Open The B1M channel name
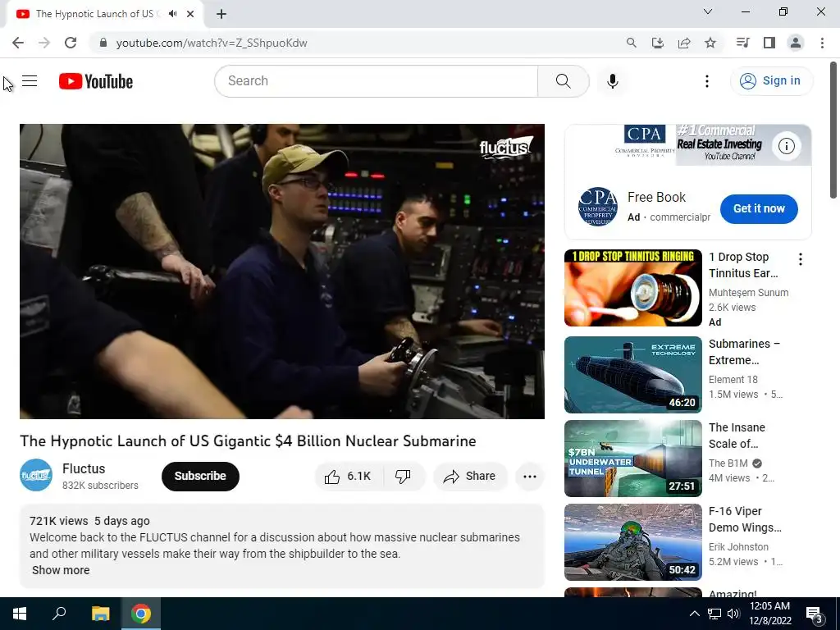The height and width of the screenshot is (630, 840). click(x=728, y=463)
